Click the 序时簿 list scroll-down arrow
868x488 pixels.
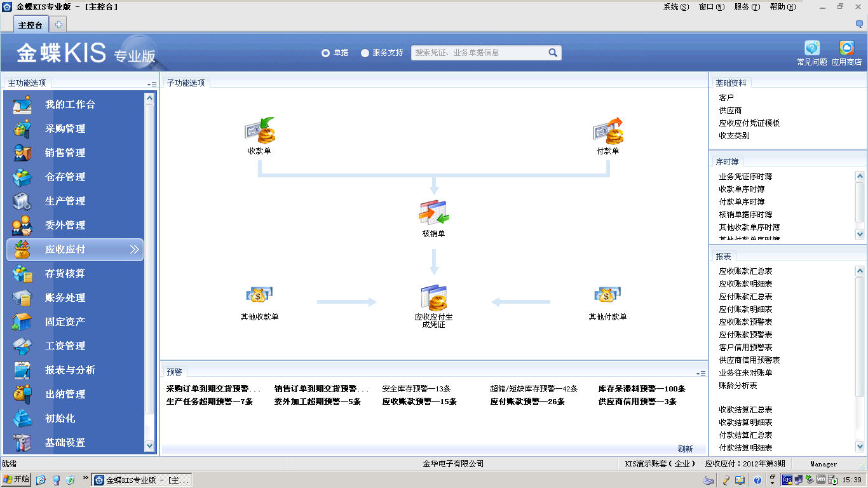[x=860, y=234]
